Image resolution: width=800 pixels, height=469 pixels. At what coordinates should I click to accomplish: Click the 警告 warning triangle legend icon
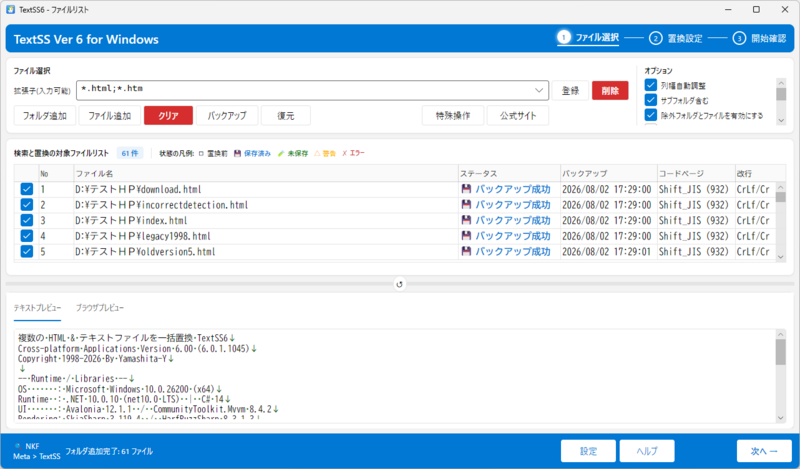click(x=317, y=153)
